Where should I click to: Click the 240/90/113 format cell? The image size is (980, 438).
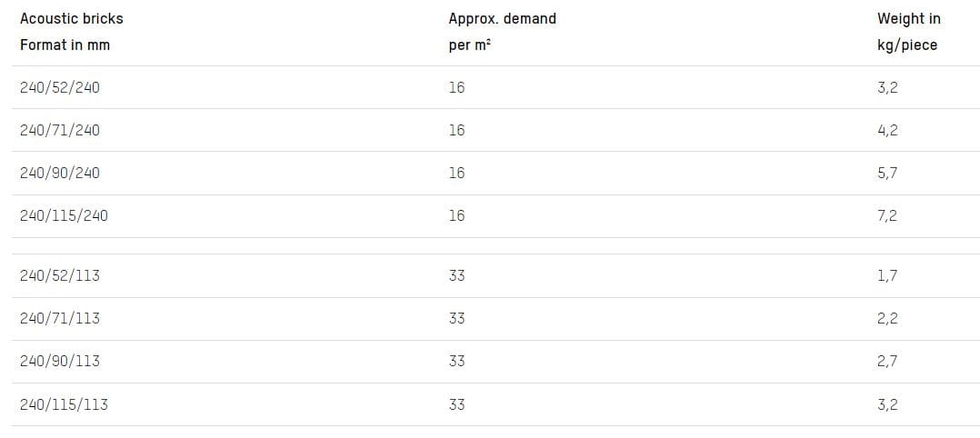pos(59,361)
